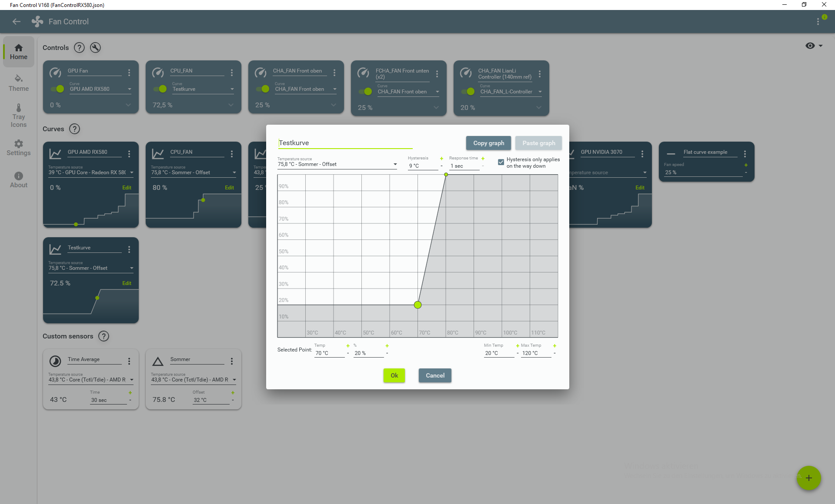Toggle the CPU_FAN control switch

tap(160, 89)
